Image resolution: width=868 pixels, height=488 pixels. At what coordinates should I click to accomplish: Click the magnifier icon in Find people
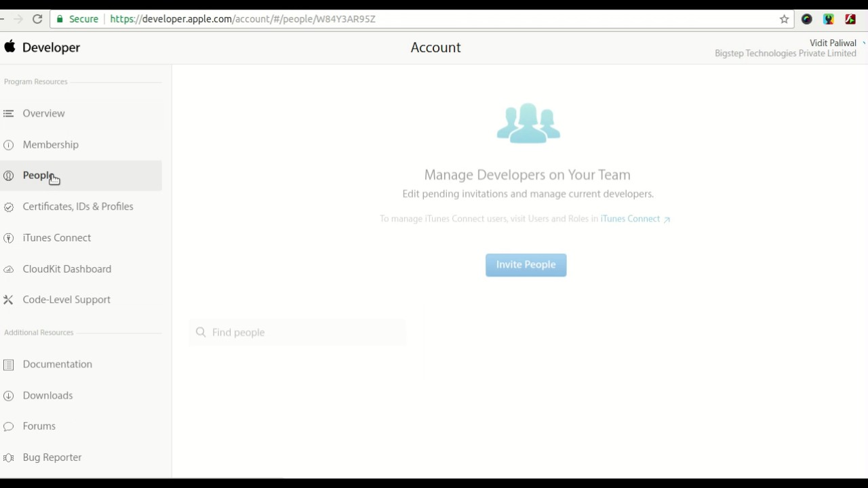tap(201, 332)
